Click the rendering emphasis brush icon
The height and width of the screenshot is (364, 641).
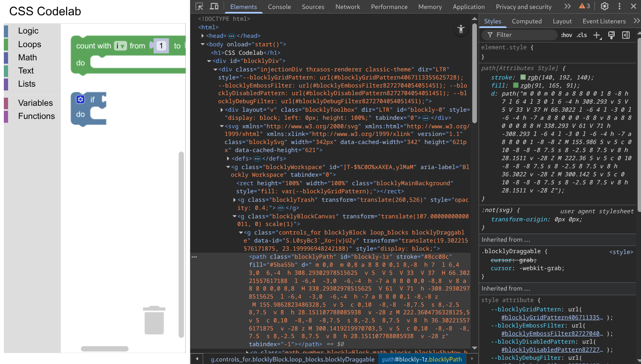click(x=611, y=35)
